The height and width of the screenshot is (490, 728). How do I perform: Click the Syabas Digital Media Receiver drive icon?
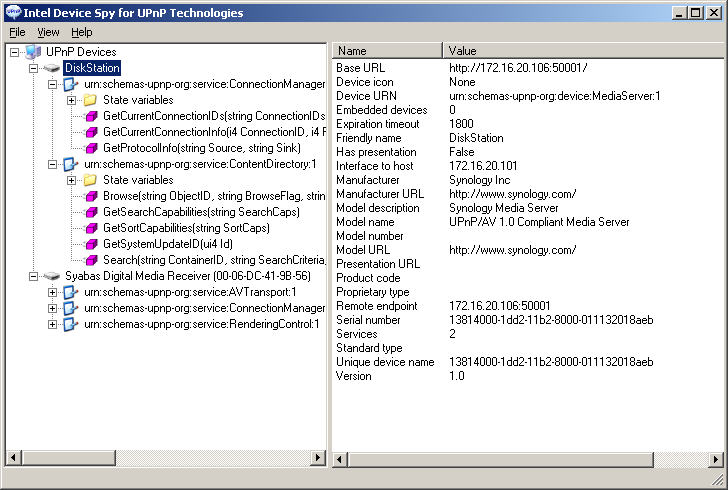point(52,276)
